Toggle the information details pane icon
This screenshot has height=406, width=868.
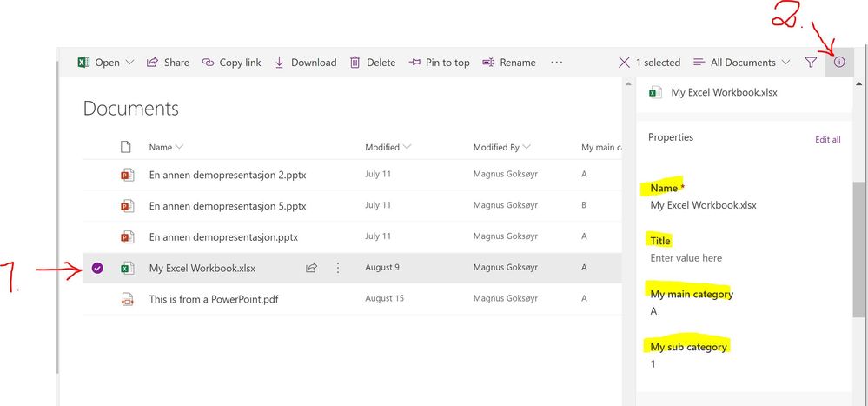[x=840, y=63]
